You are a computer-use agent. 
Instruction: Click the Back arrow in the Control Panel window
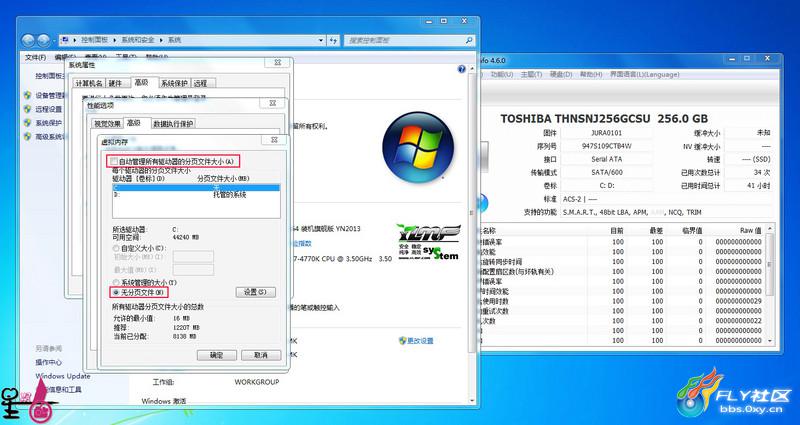tap(29, 40)
